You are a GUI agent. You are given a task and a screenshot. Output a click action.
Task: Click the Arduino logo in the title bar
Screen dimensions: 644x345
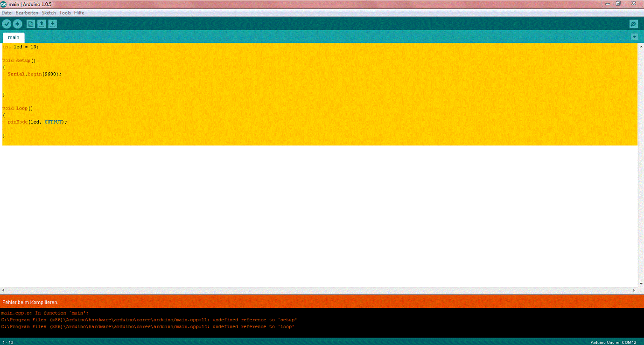(4, 4)
